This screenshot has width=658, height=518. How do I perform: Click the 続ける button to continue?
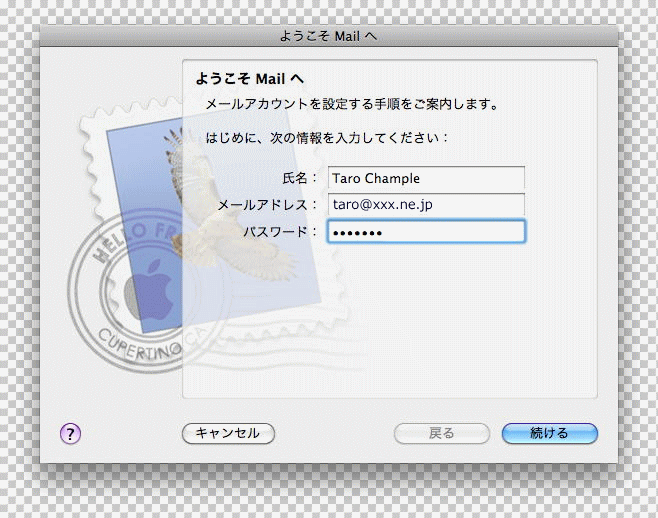click(x=550, y=433)
